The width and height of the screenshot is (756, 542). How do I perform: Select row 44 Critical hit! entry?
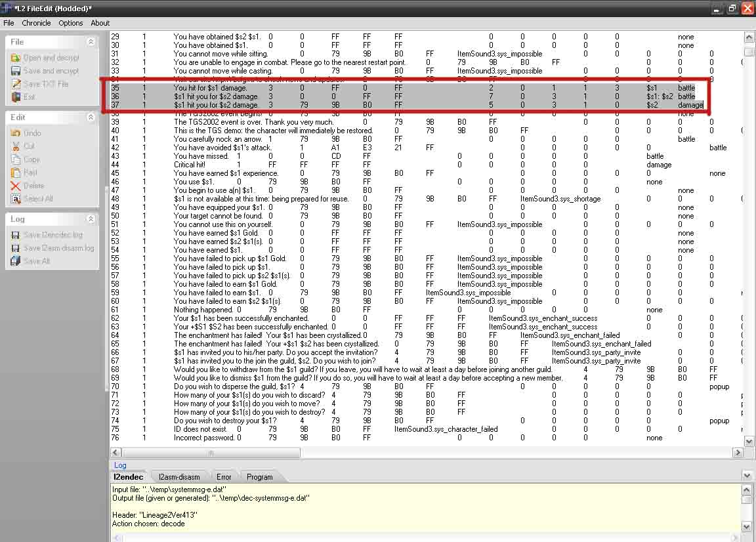pyautogui.click(x=189, y=165)
